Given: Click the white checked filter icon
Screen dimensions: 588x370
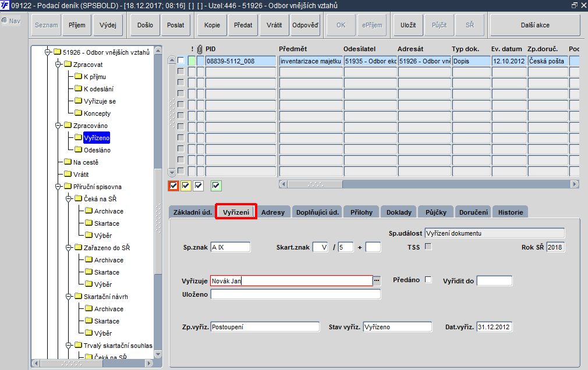Looking at the screenshot, I should tap(198, 186).
